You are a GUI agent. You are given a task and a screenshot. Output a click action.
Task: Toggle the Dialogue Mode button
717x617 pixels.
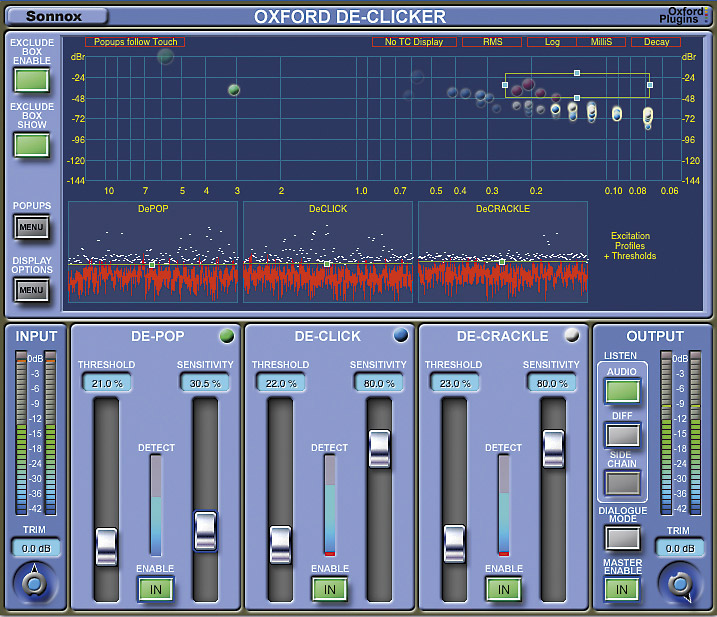click(622, 538)
